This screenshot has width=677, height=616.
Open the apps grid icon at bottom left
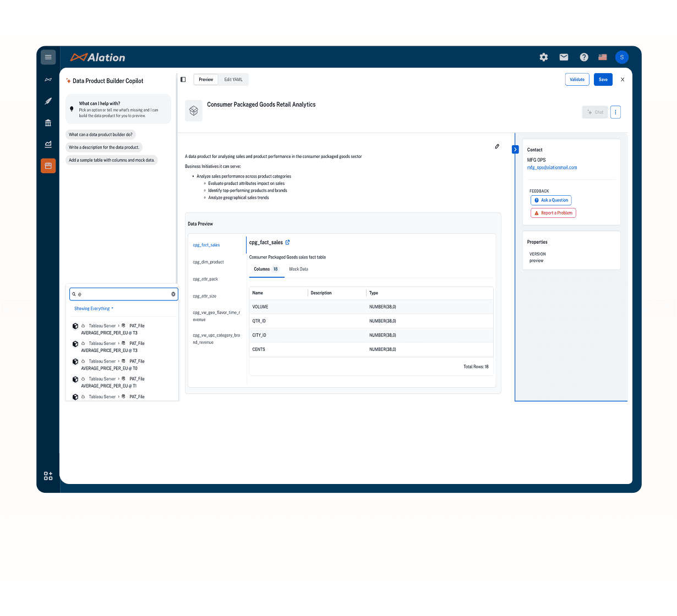coord(48,475)
